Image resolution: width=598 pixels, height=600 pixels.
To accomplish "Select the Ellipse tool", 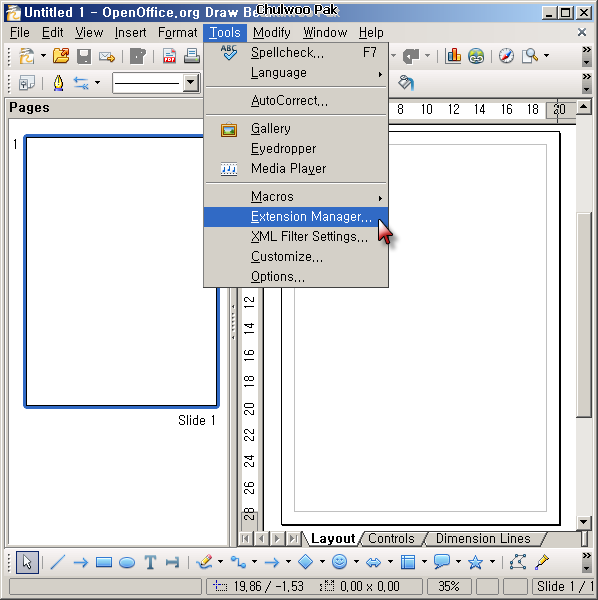I will 127,562.
